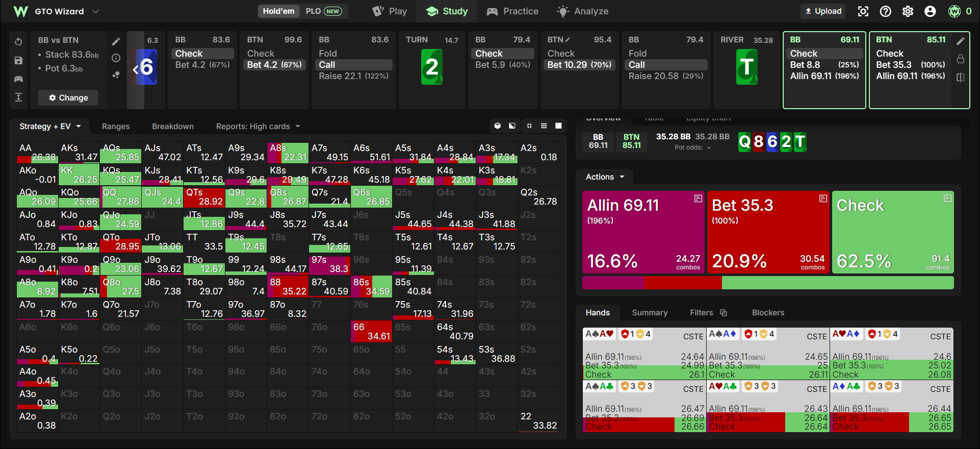
Task: Open the help question mark icon
Action: pyautogui.click(x=886, y=11)
